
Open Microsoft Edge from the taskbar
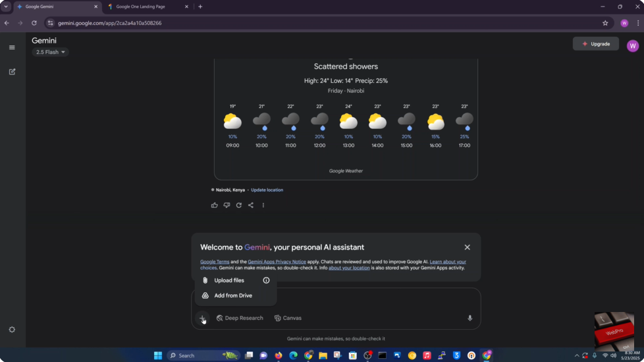click(293, 355)
